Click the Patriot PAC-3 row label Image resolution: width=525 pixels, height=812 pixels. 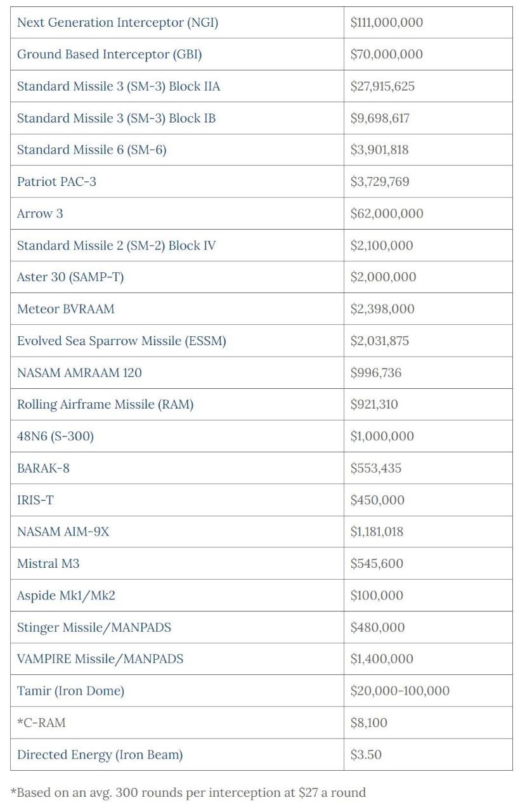(56, 181)
